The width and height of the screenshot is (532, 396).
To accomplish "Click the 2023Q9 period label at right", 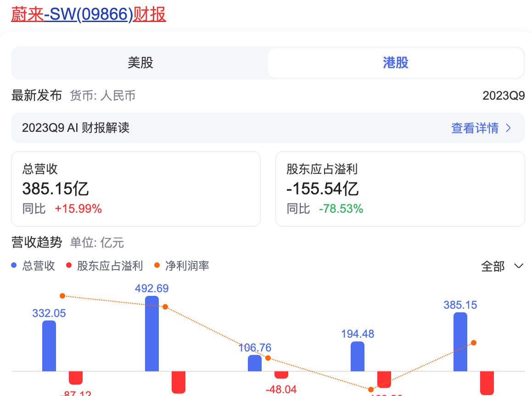I will coord(504,96).
